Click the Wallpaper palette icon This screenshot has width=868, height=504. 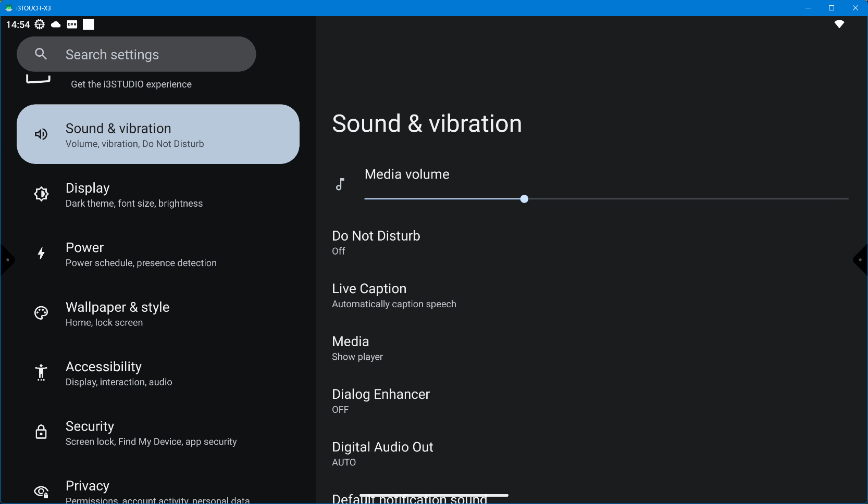click(x=41, y=313)
